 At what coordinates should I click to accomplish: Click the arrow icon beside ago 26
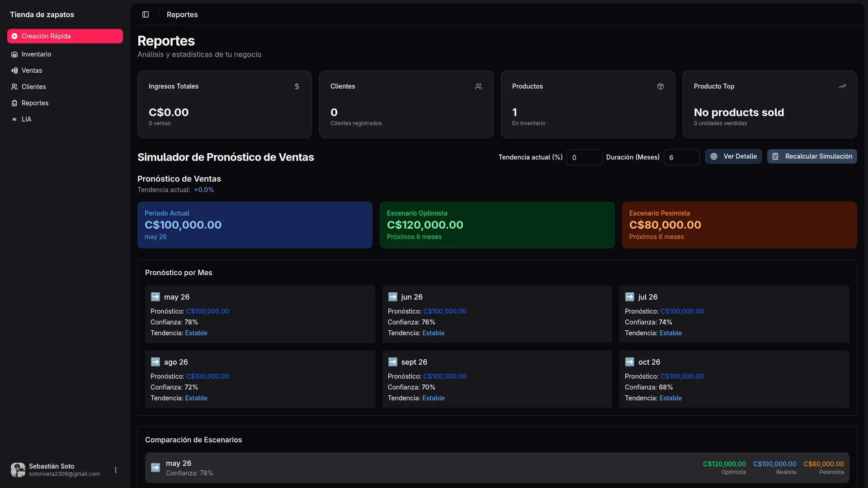[x=156, y=362]
